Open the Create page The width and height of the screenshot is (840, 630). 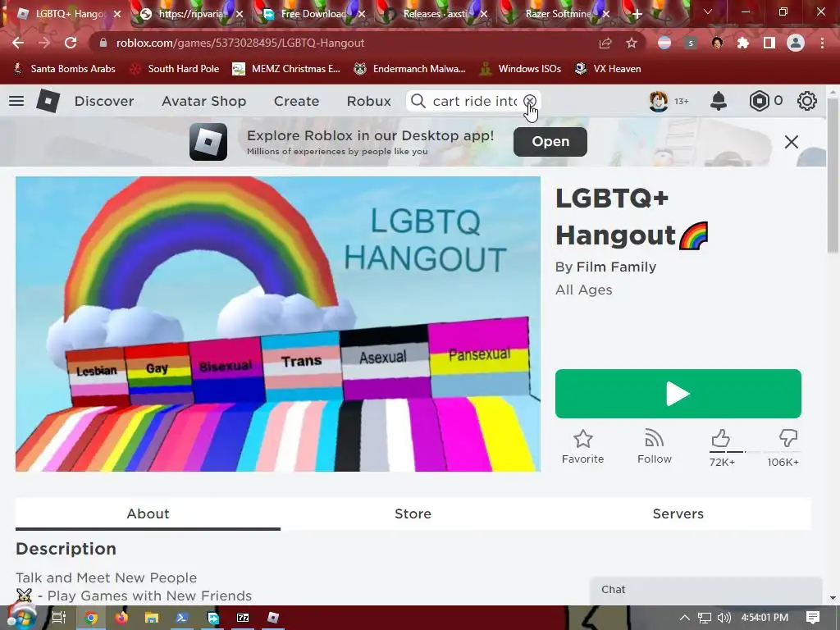296,101
